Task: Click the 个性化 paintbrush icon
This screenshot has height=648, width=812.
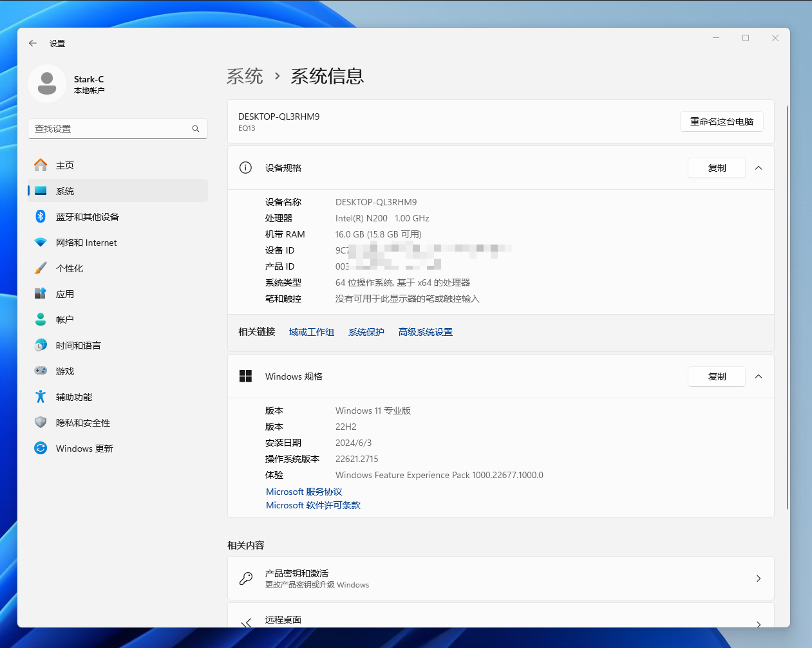Action: (x=41, y=268)
